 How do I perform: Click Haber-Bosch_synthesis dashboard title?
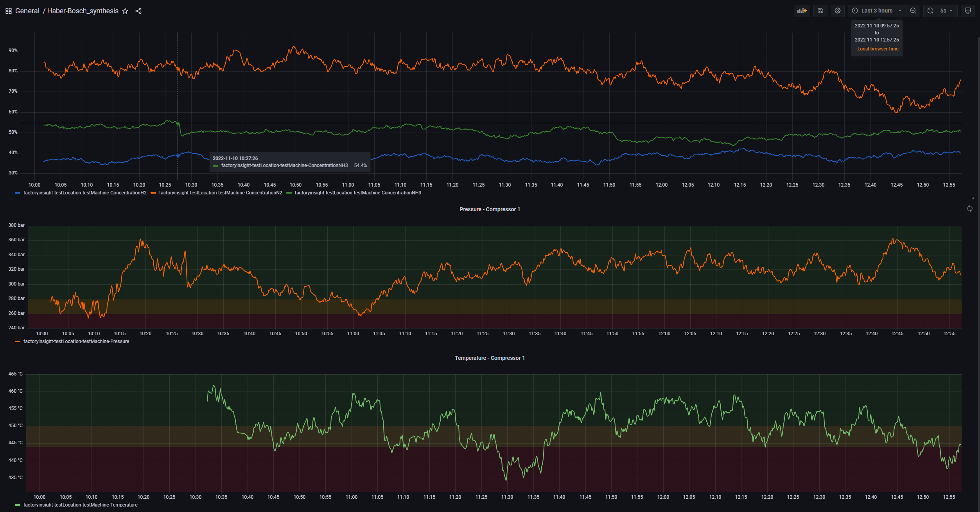[x=83, y=11]
